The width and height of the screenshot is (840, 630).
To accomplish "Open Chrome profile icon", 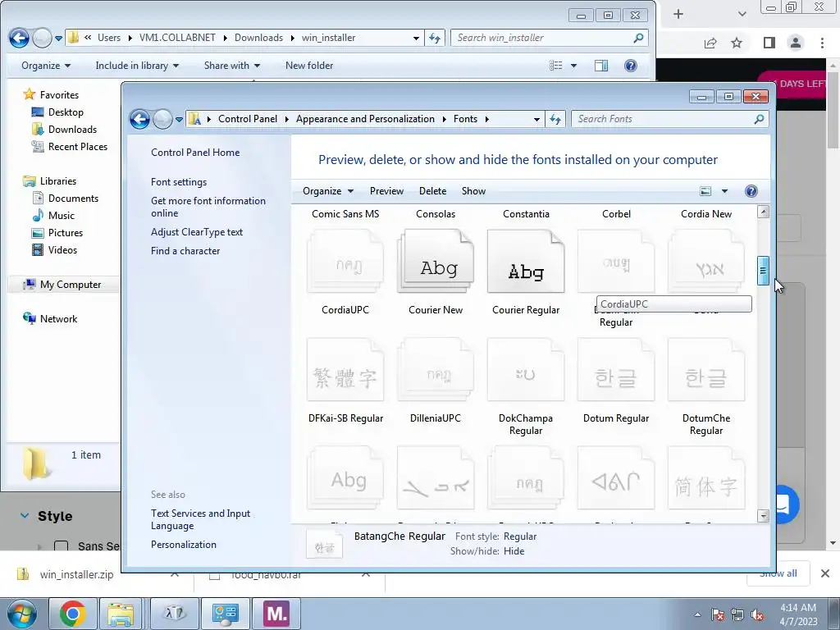I will click(796, 43).
